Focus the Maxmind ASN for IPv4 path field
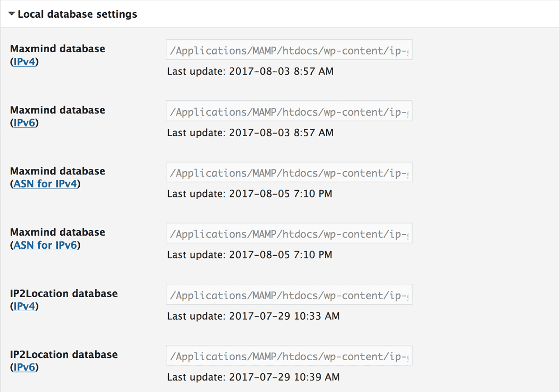The width and height of the screenshot is (560, 392). coord(289,172)
